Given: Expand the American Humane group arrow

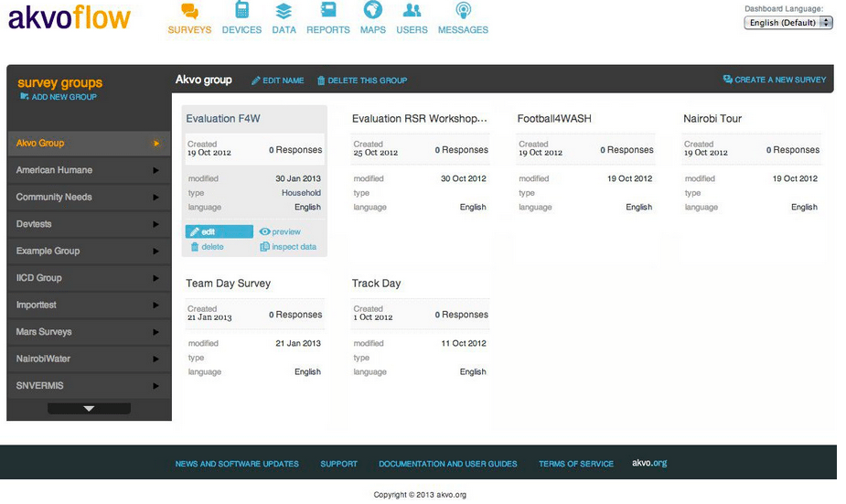Looking at the screenshot, I should pos(155,170).
